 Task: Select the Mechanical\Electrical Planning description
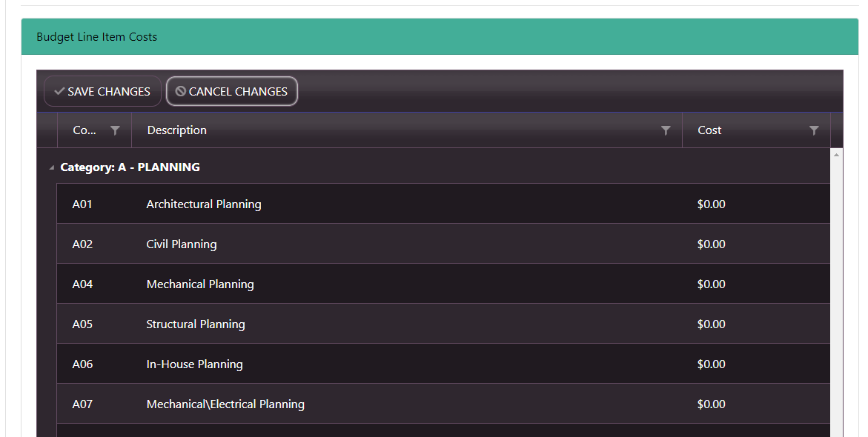[x=225, y=404]
